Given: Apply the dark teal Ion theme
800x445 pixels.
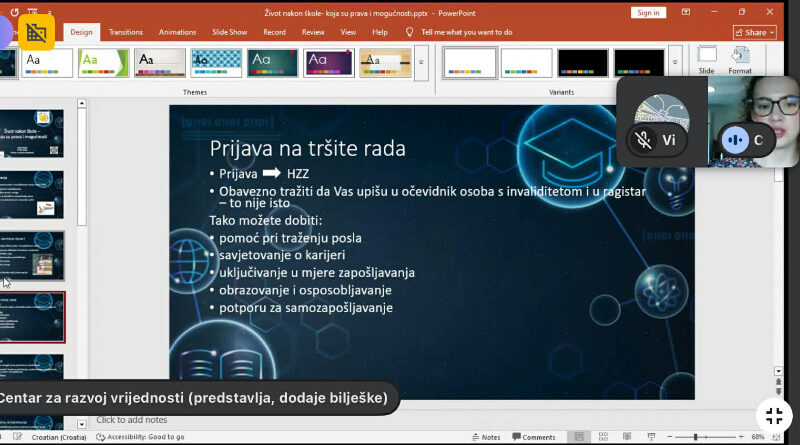Looking at the screenshot, I should [272, 63].
